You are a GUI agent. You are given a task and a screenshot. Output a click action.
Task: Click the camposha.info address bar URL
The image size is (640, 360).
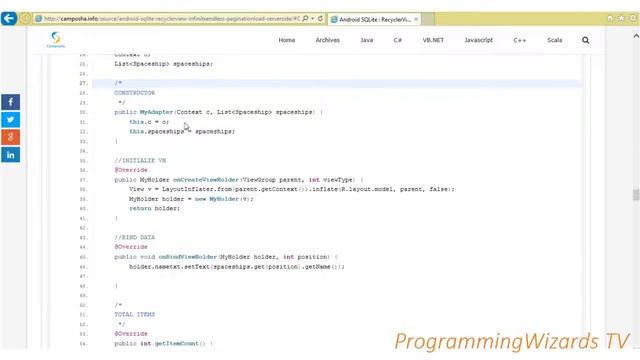coord(171,18)
